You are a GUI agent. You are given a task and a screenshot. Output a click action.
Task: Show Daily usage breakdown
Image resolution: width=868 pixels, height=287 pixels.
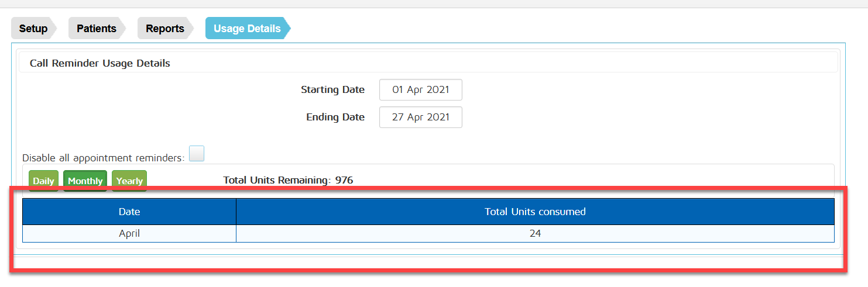pyautogui.click(x=43, y=181)
